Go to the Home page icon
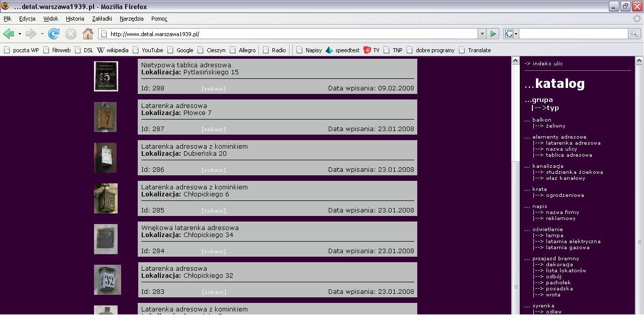 pos(88,34)
